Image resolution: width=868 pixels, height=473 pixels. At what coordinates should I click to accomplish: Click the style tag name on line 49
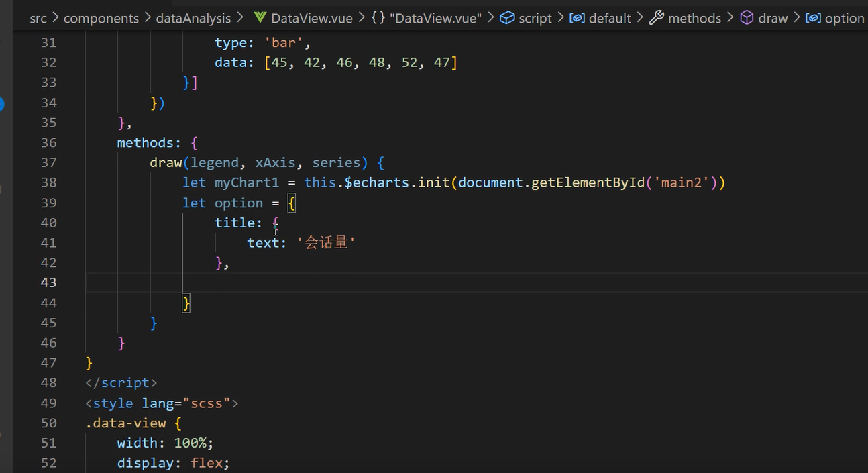(x=113, y=403)
